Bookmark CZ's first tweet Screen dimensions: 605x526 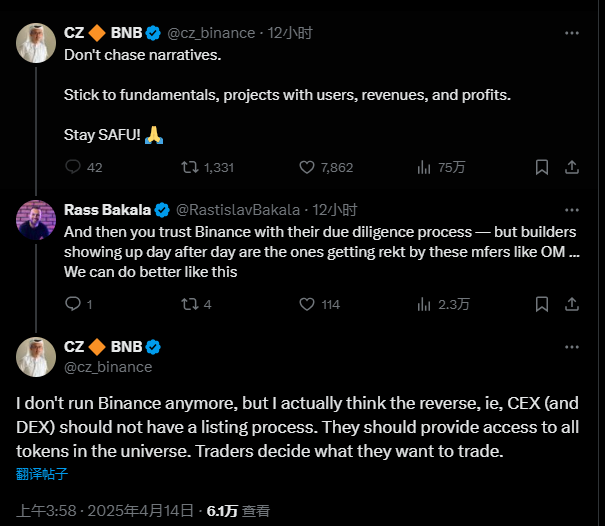541,167
